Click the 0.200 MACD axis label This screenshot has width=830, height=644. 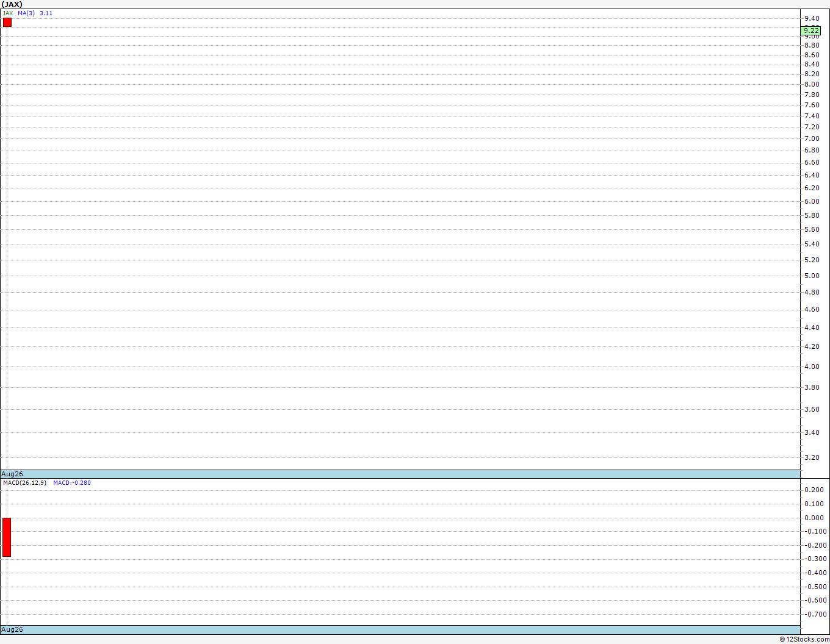click(x=814, y=490)
